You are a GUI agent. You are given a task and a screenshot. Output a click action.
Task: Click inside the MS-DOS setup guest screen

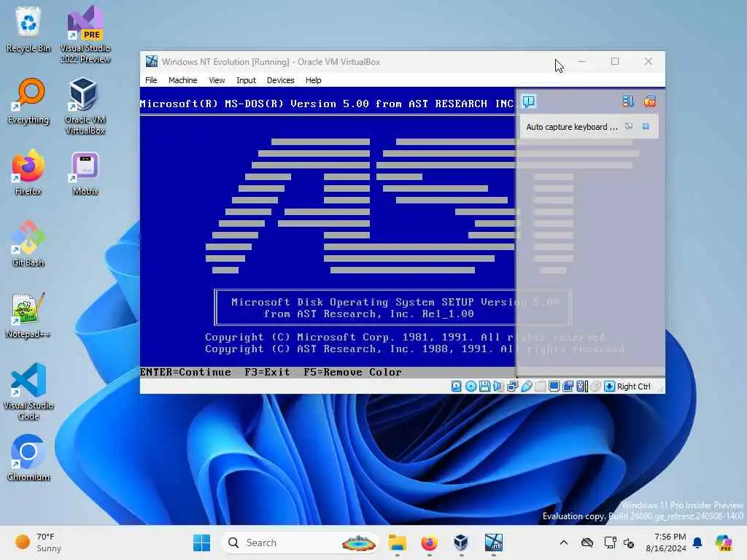point(328,233)
